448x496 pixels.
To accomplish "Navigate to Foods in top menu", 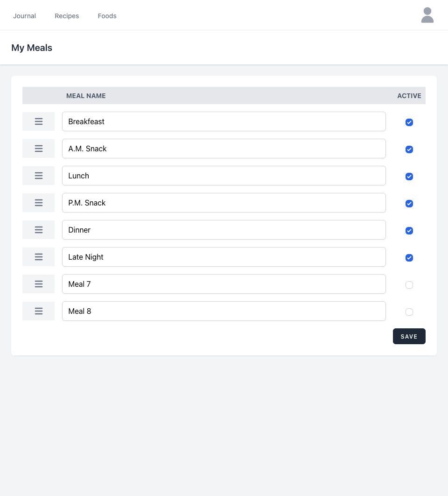I will coord(107,16).
